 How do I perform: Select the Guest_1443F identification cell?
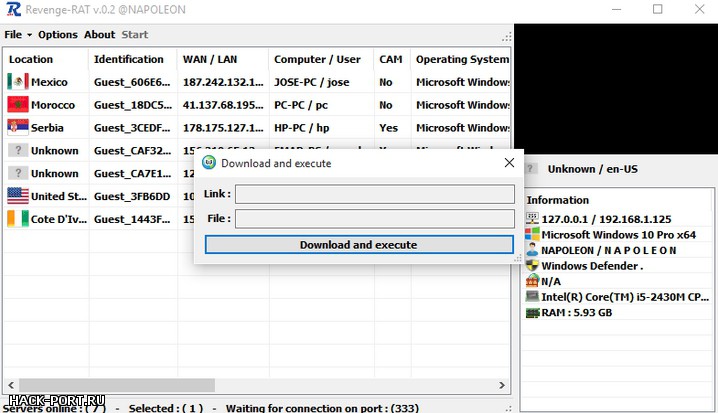pyautogui.click(x=132, y=219)
